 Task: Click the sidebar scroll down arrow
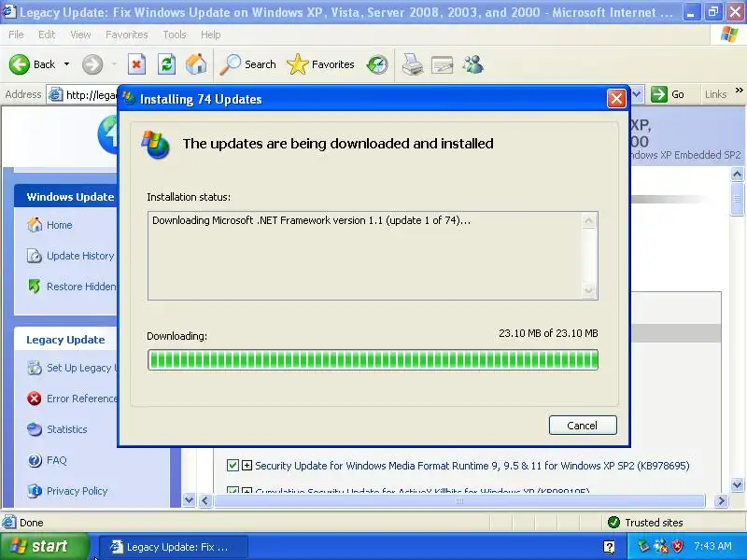tap(190, 500)
